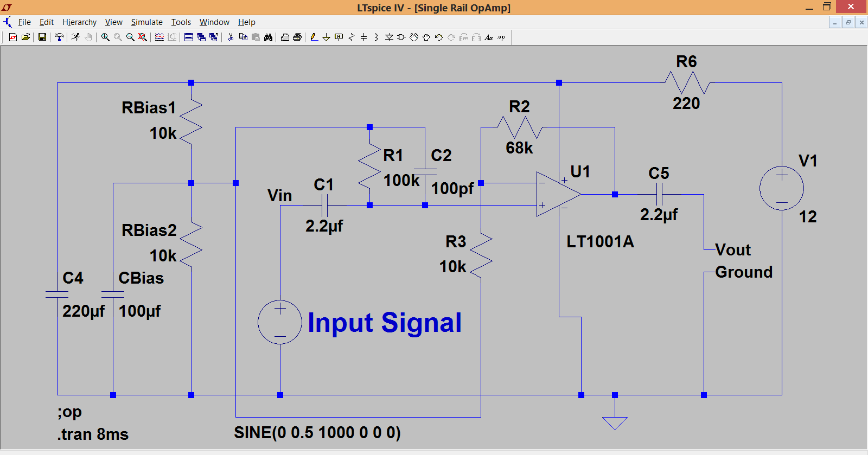Select the Copy tool icon
Image resolution: width=868 pixels, height=455 pixels.
point(243,37)
